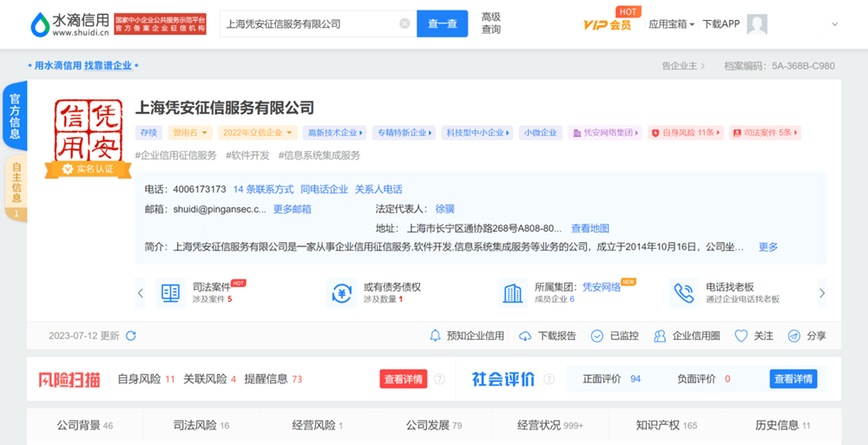The image size is (868, 445).
Task: Open the 关系人电话 link
Action: [378, 189]
